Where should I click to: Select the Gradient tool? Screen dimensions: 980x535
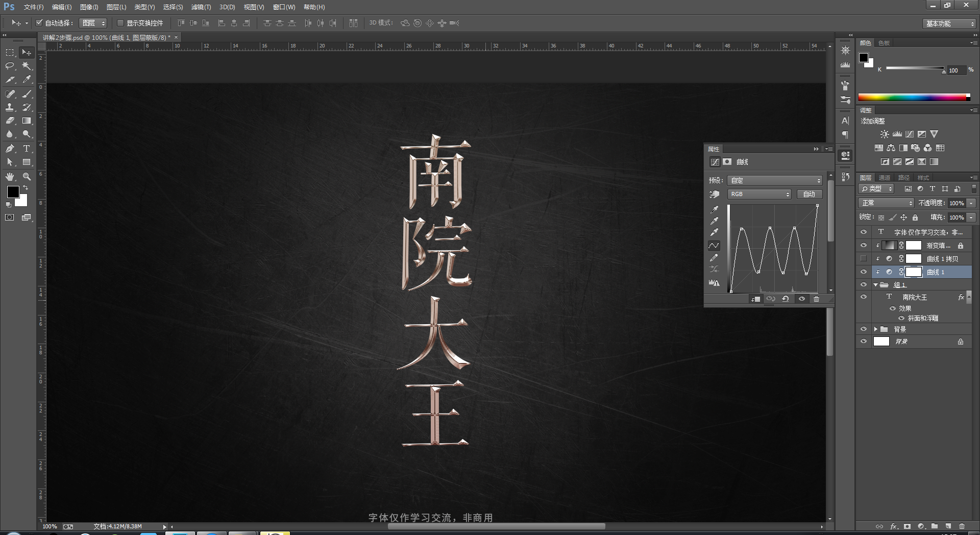click(x=27, y=121)
